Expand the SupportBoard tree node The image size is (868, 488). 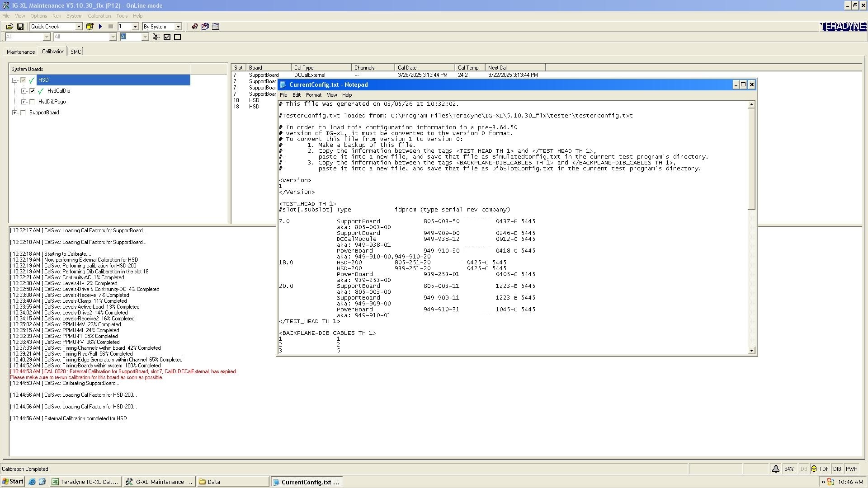(x=15, y=113)
